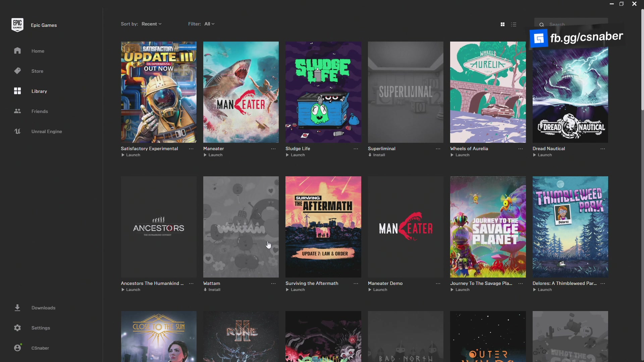Image resolution: width=644 pixels, height=362 pixels.
Task: Open the Filter All dropdown
Action: [x=209, y=24]
